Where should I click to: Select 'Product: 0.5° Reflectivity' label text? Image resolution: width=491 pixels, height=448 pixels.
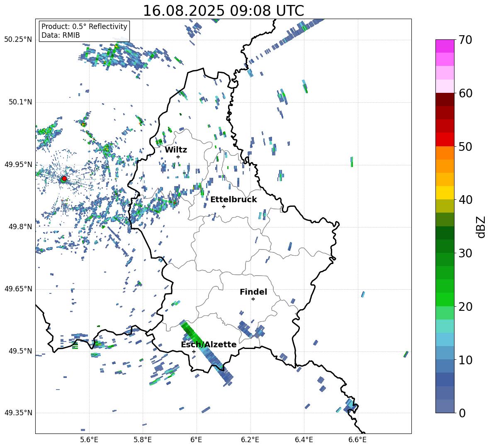point(84,26)
